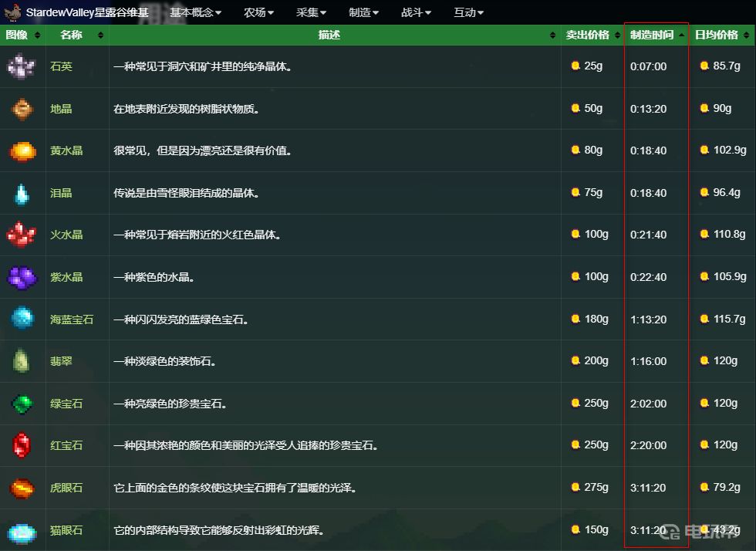Open the 火水晶 item page link
The width and height of the screenshot is (756, 551).
point(66,235)
